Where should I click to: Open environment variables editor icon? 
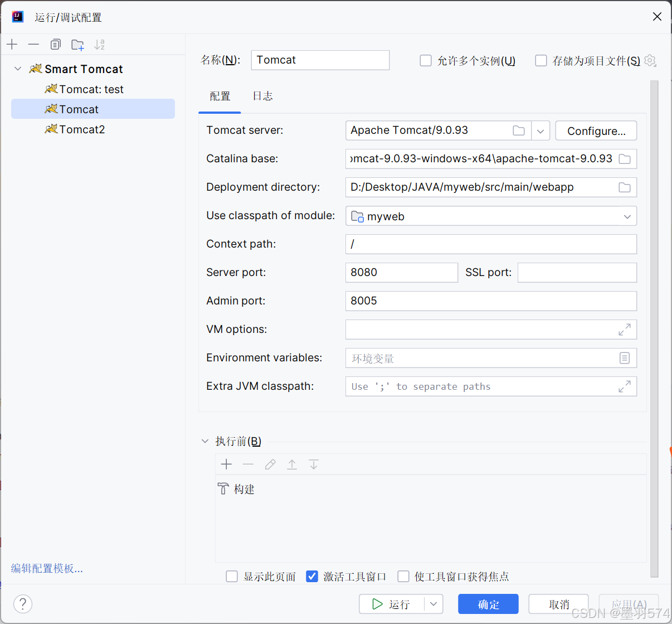tap(625, 358)
